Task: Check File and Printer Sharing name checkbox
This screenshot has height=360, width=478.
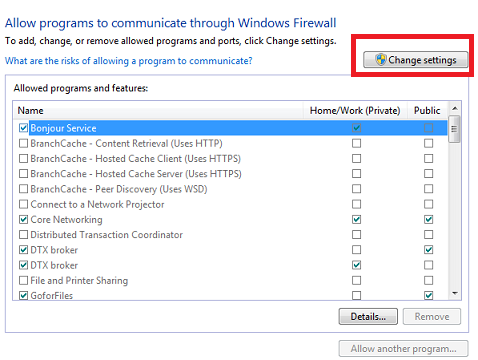Action: tap(23, 280)
